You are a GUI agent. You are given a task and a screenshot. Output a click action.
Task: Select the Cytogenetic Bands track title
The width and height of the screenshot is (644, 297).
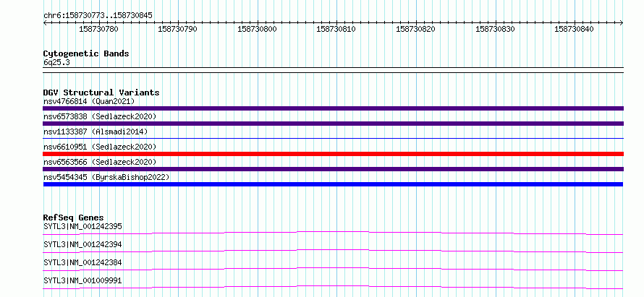[86, 53]
